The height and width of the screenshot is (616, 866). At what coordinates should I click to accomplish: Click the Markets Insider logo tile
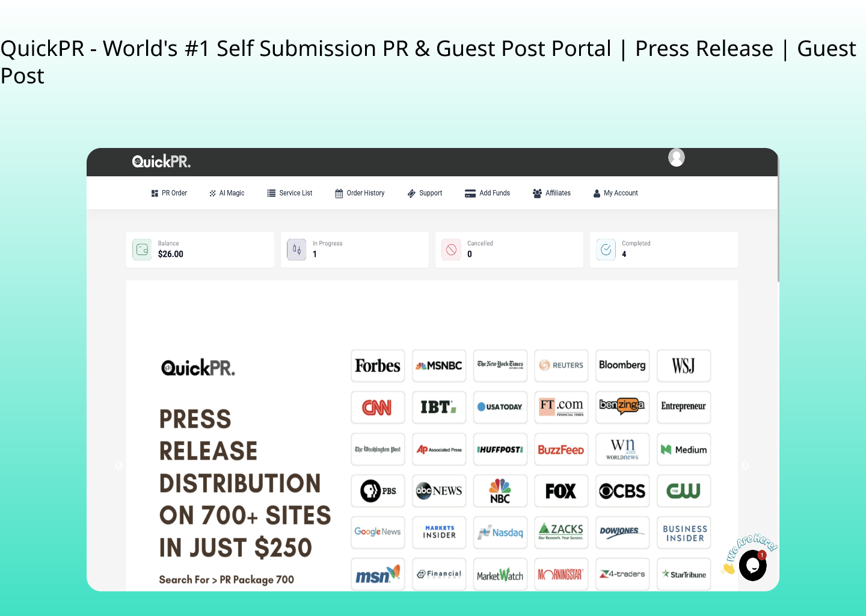click(439, 532)
